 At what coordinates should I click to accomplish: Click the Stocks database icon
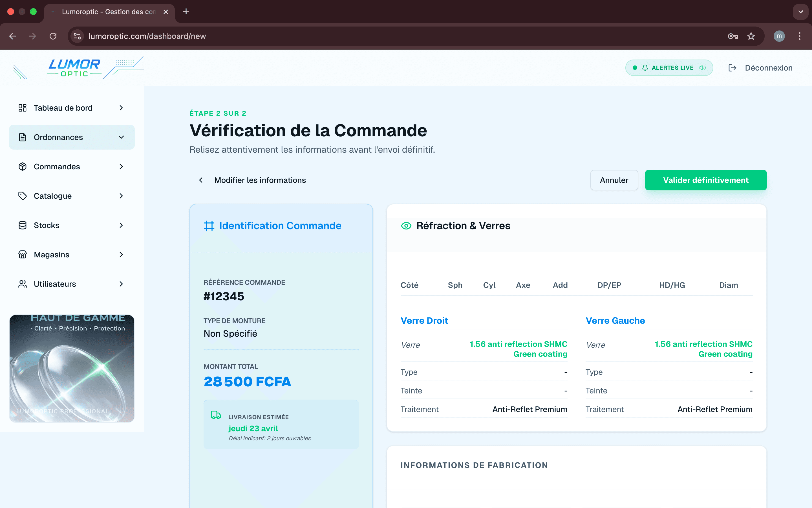pyautogui.click(x=23, y=225)
